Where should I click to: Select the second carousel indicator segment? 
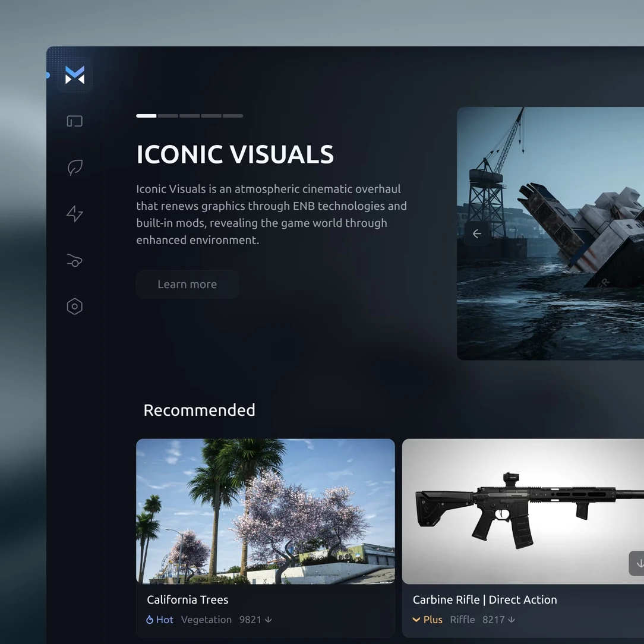point(168,116)
